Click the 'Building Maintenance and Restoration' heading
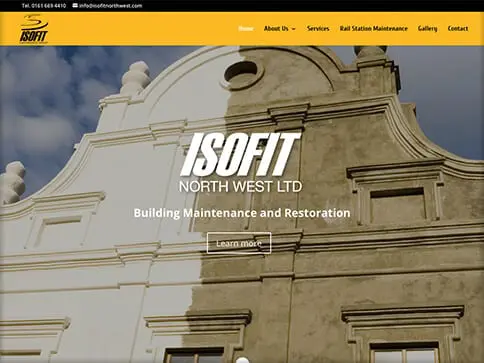The image size is (484, 363). click(242, 213)
